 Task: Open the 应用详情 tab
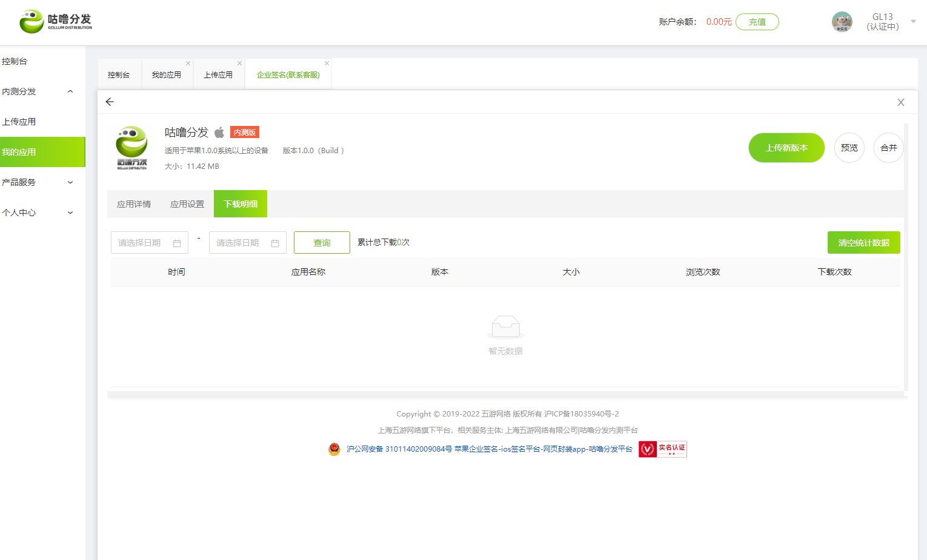(134, 204)
